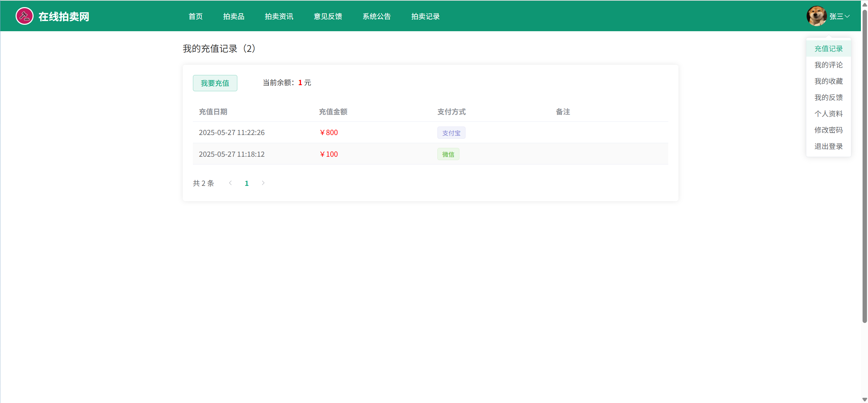Click the 我要充值 recharge button
This screenshot has width=868, height=403.
pyautogui.click(x=215, y=83)
